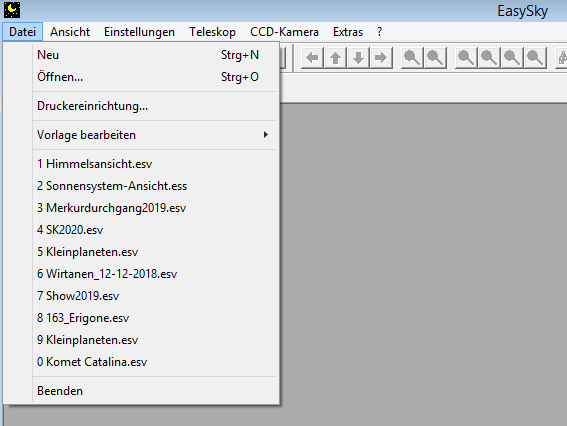Click partially visible icon at toolbar's right edge
The image size is (567, 426).
561,57
